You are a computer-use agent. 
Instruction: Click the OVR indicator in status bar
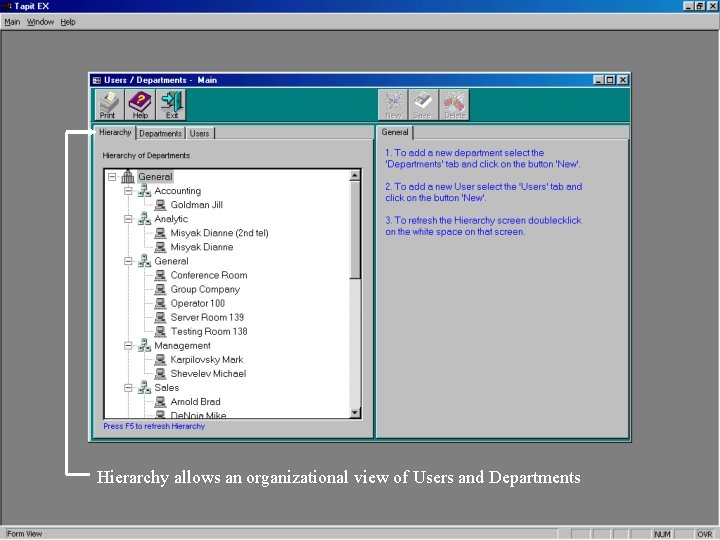click(704, 534)
